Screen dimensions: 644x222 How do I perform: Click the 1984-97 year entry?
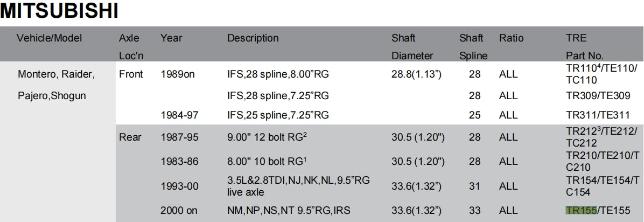pyautogui.click(x=179, y=115)
